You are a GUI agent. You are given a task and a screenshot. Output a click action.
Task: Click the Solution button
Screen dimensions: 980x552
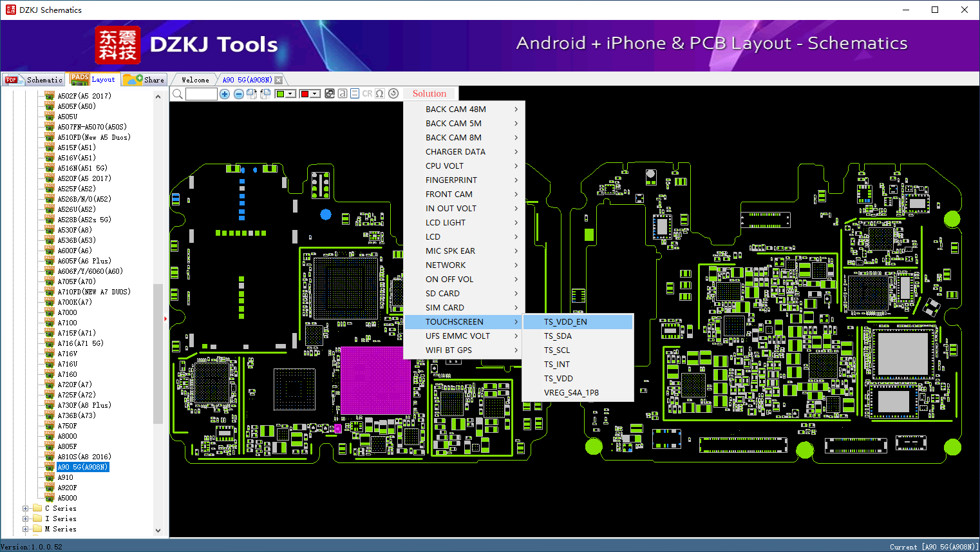(x=429, y=93)
